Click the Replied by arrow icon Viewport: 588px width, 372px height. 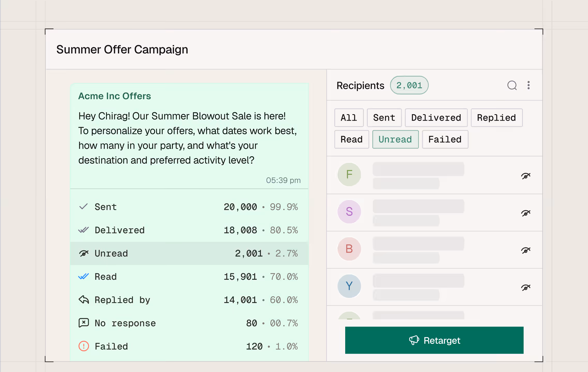[84, 300]
